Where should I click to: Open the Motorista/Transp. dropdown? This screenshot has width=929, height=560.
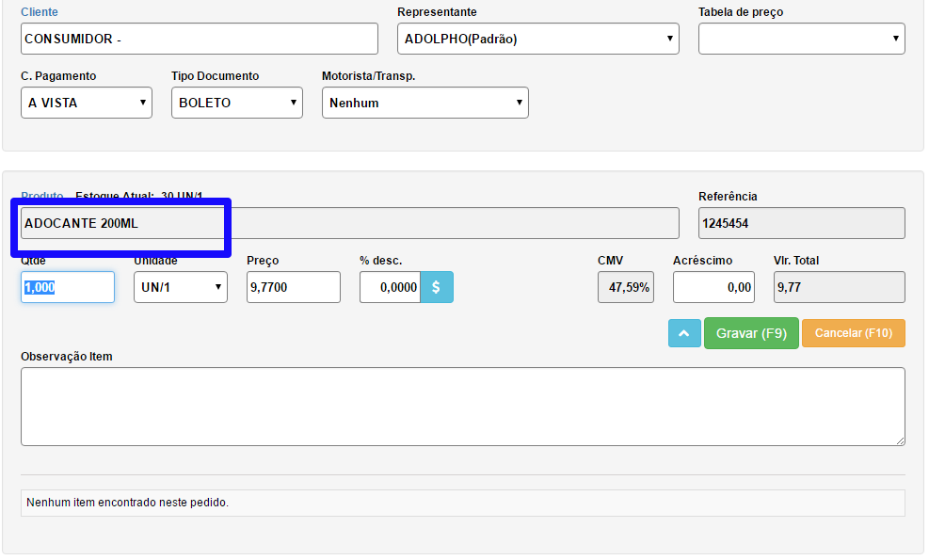pos(424,103)
